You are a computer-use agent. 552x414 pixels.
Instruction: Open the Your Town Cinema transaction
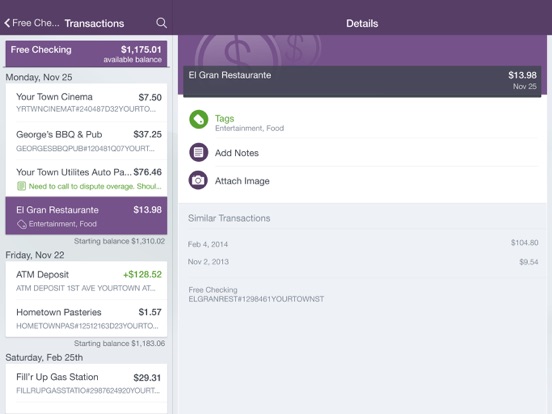point(86,102)
